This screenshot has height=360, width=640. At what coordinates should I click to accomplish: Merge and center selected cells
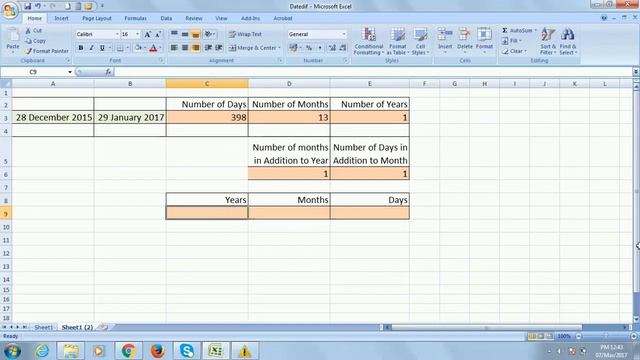click(252, 48)
